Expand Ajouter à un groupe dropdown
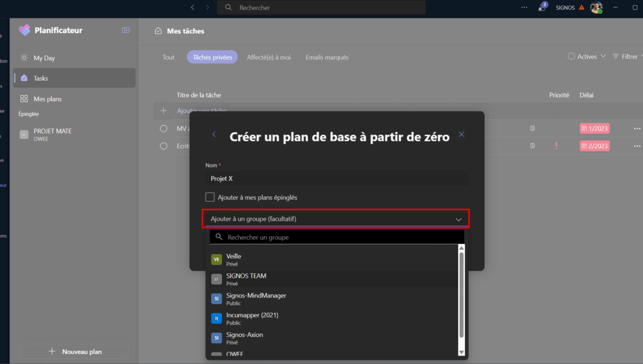 (x=335, y=219)
